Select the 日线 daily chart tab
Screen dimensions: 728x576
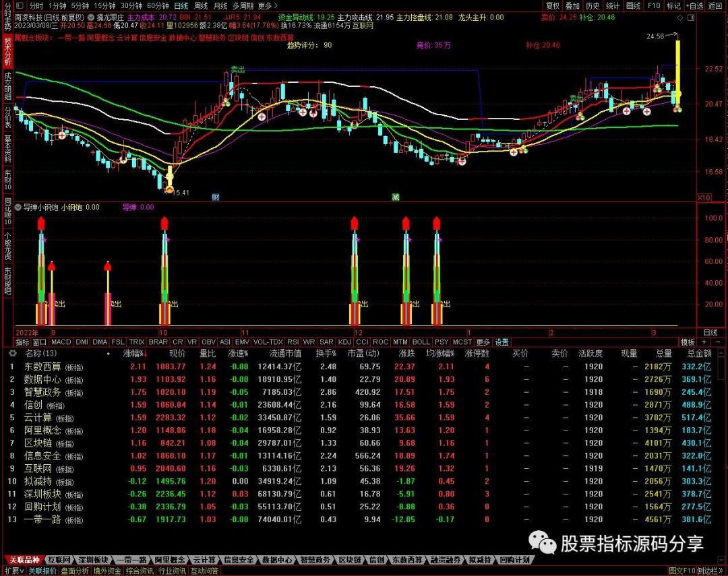coord(181,5)
